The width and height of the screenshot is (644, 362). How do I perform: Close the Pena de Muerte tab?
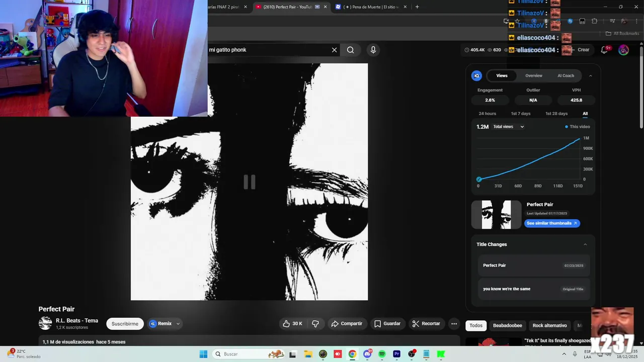point(405,7)
